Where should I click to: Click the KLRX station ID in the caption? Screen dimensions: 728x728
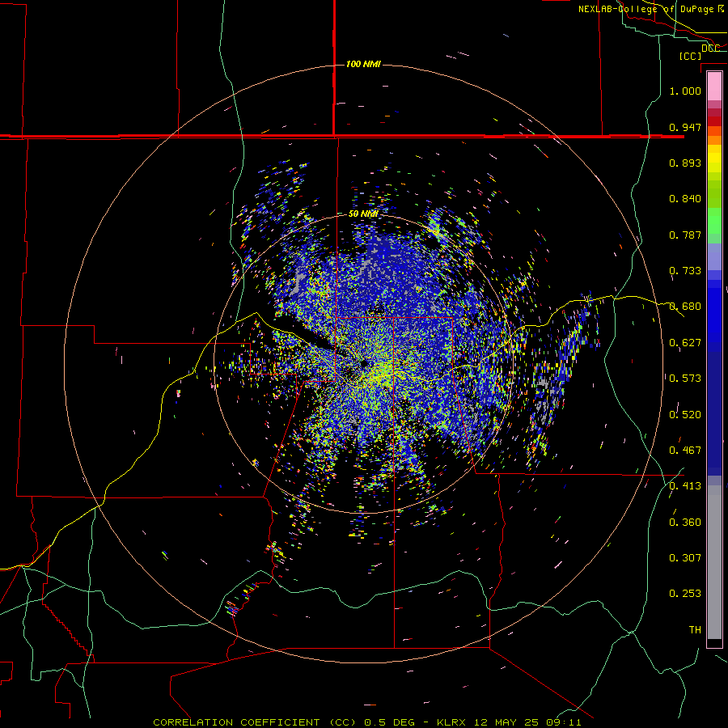453,722
